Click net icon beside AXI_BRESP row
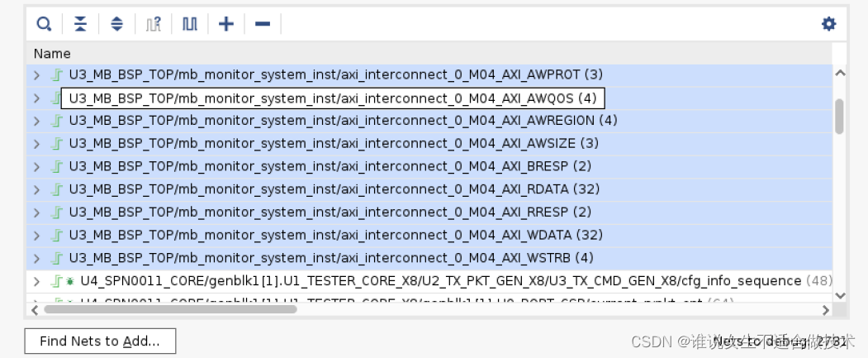 [x=56, y=167]
